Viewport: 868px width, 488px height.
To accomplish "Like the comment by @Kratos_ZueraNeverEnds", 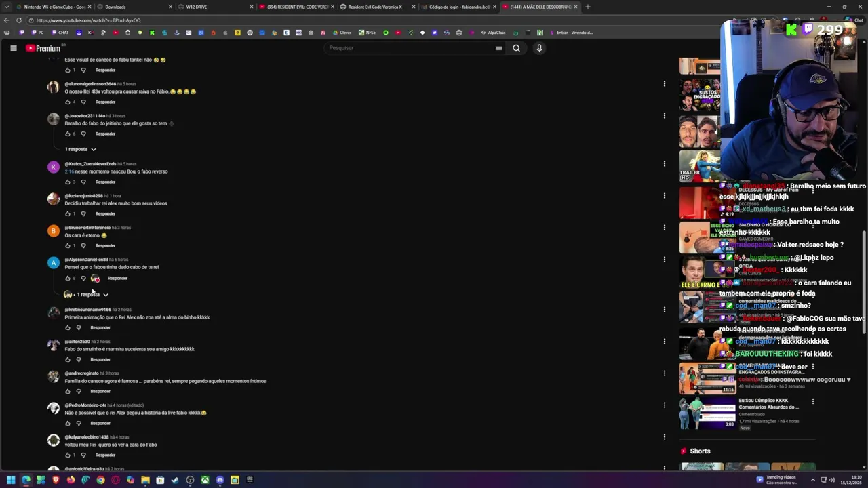I will click(x=68, y=182).
